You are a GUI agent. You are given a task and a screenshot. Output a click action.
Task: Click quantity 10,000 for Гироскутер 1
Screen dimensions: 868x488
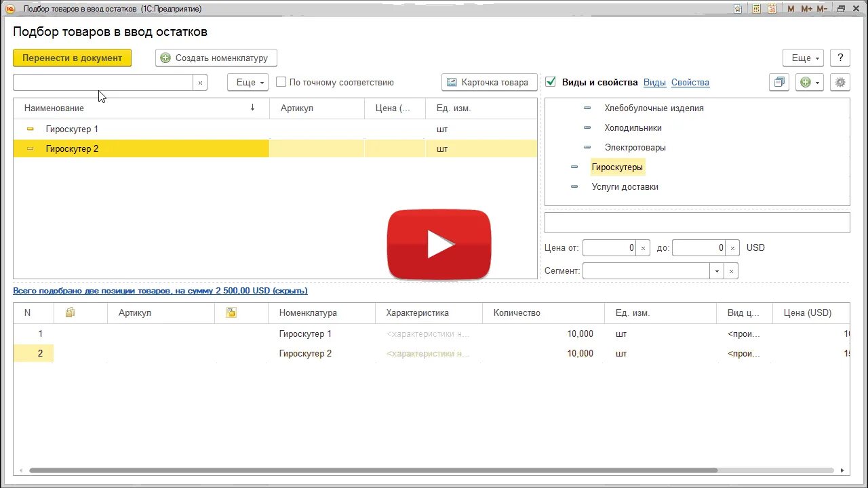click(580, 333)
